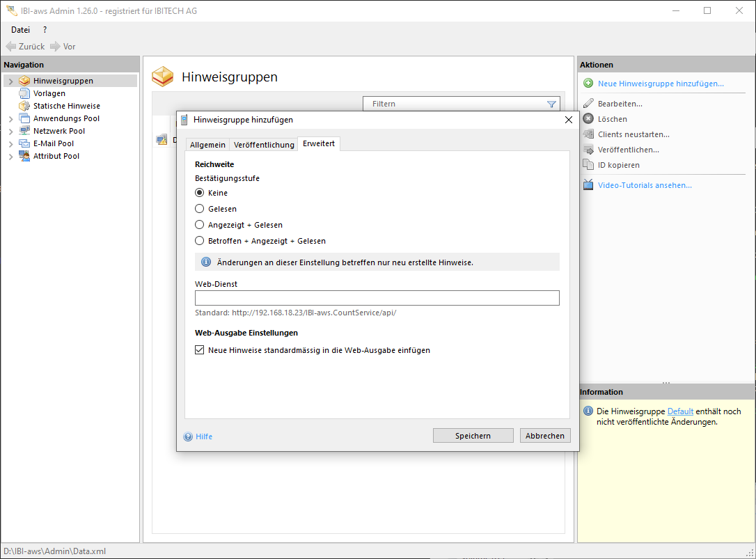Uncheck Neue Hinweise standardmässig in Web-Ausgabe checkbox
The width and height of the screenshot is (756, 559).
pyautogui.click(x=200, y=350)
